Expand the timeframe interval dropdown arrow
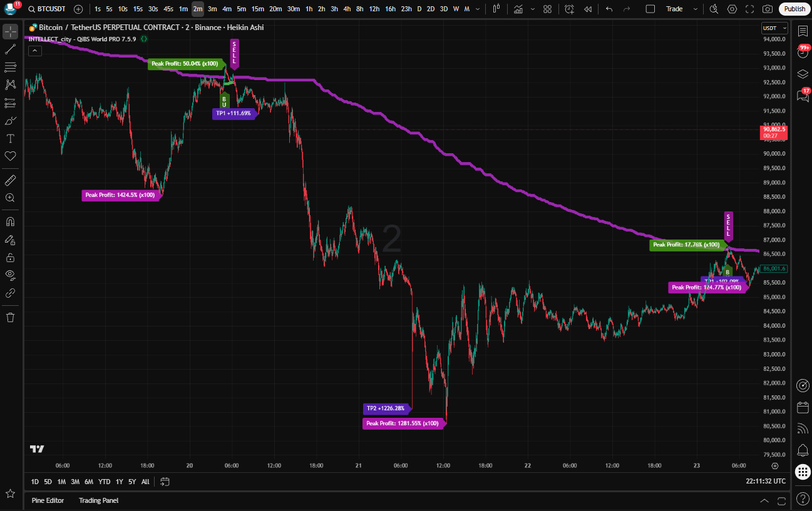Viewport: 812px width, 511px height. tap(478, 9)
